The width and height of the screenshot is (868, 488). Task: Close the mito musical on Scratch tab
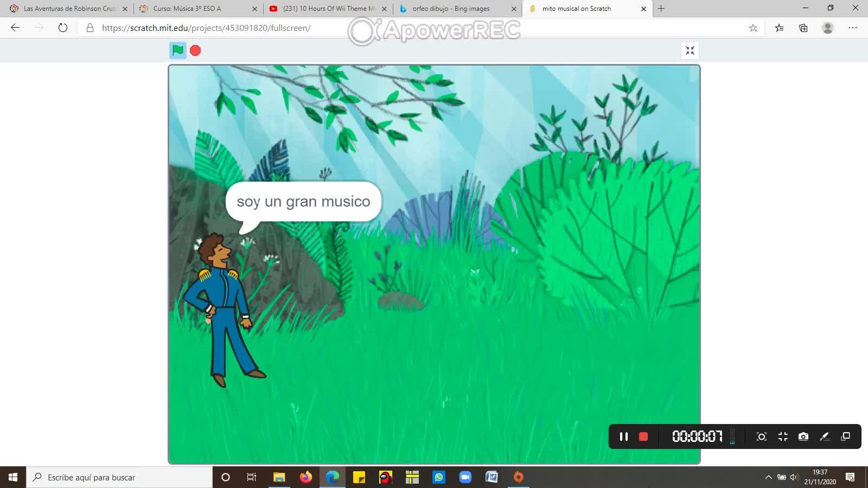pos(643,9)
